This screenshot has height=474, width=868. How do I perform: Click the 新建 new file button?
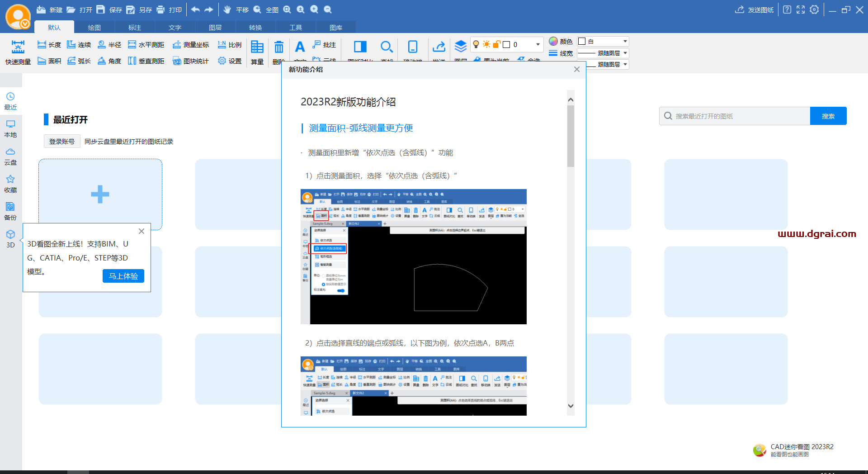pyautogui.click(x=49, y=9)
